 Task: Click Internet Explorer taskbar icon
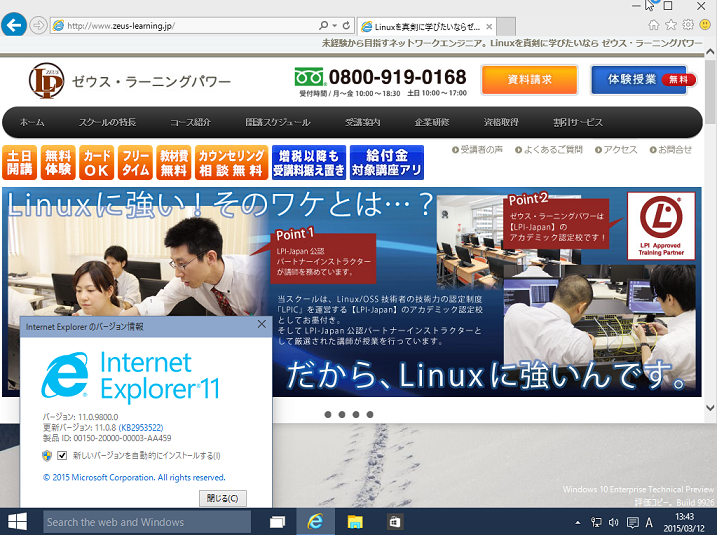click(x=316, y=522)
